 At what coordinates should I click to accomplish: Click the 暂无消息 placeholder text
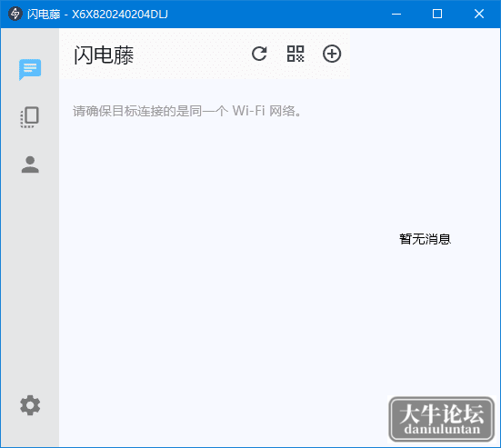tap(425, 239)
